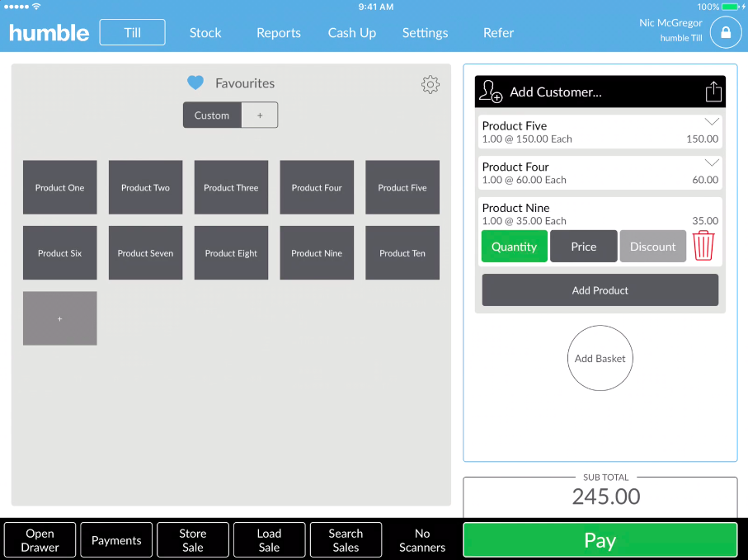
Task: Add a new favourites page tab
Action: pyautogui.click(x=260, y=115)
